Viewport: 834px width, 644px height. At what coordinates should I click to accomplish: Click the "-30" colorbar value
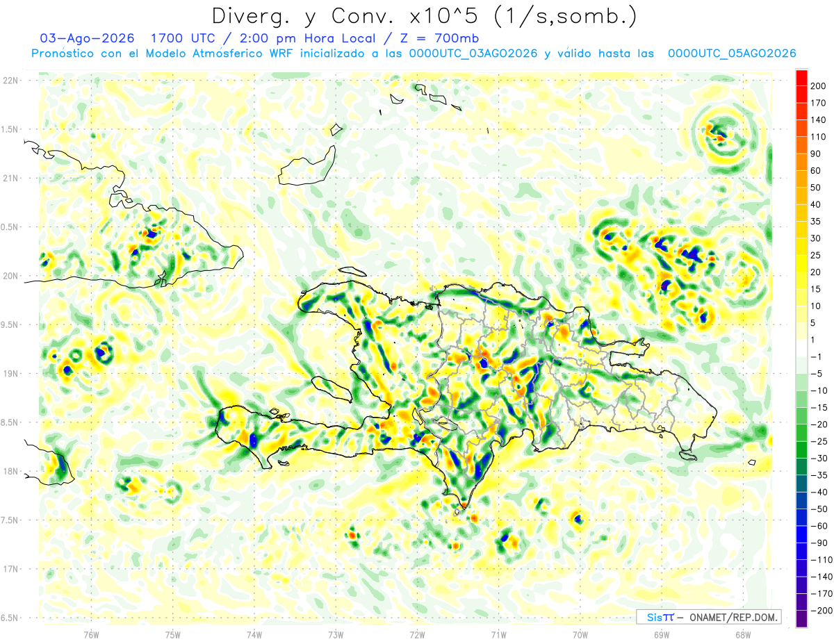pos(820,458)
